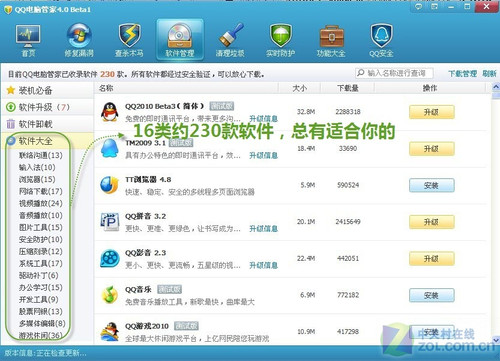This screenshot has height=361, width=500.
Task: Click 升级 button for QQ影音 2.3
Action: [x=432, y=259]
